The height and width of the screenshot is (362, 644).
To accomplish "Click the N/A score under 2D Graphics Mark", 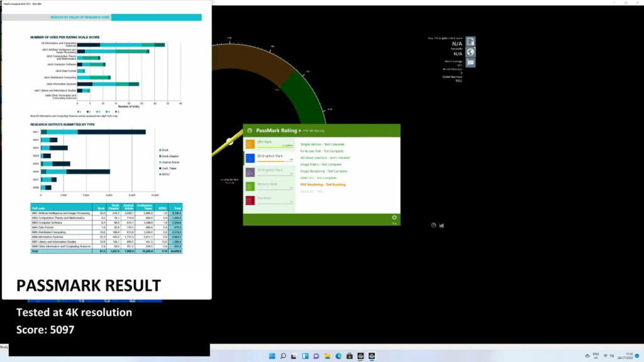I will 457,43.
